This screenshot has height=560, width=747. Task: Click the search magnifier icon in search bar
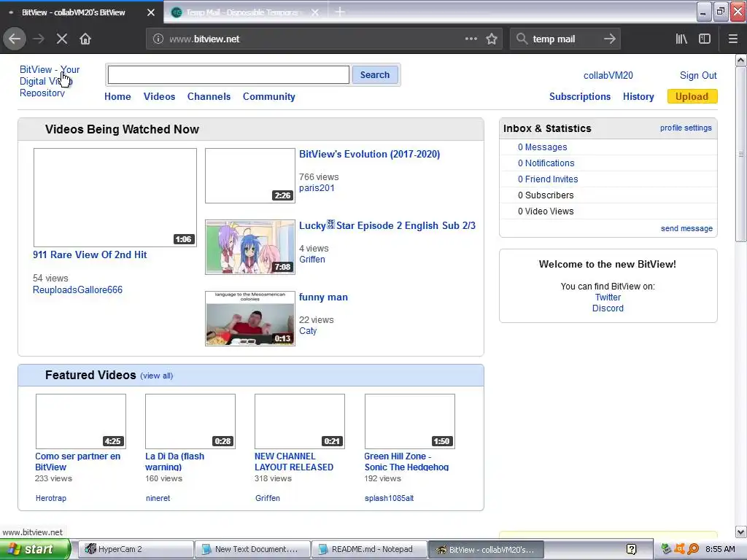pos(522,39)
